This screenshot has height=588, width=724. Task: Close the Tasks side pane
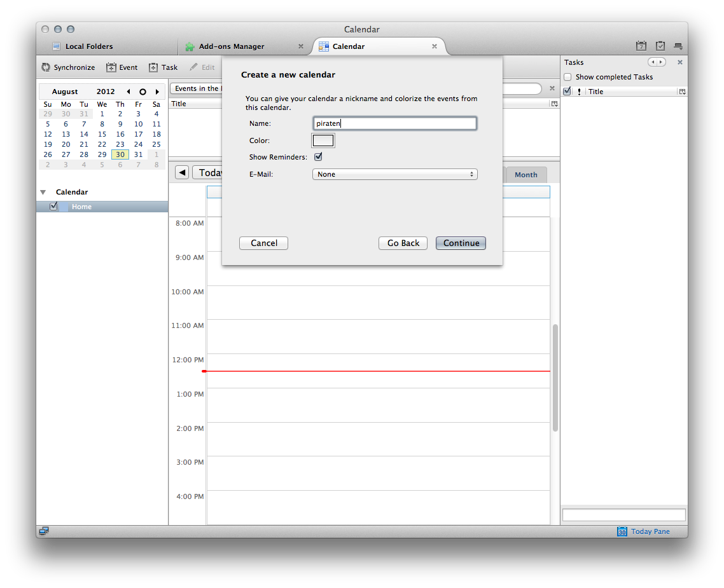[679, 62]
